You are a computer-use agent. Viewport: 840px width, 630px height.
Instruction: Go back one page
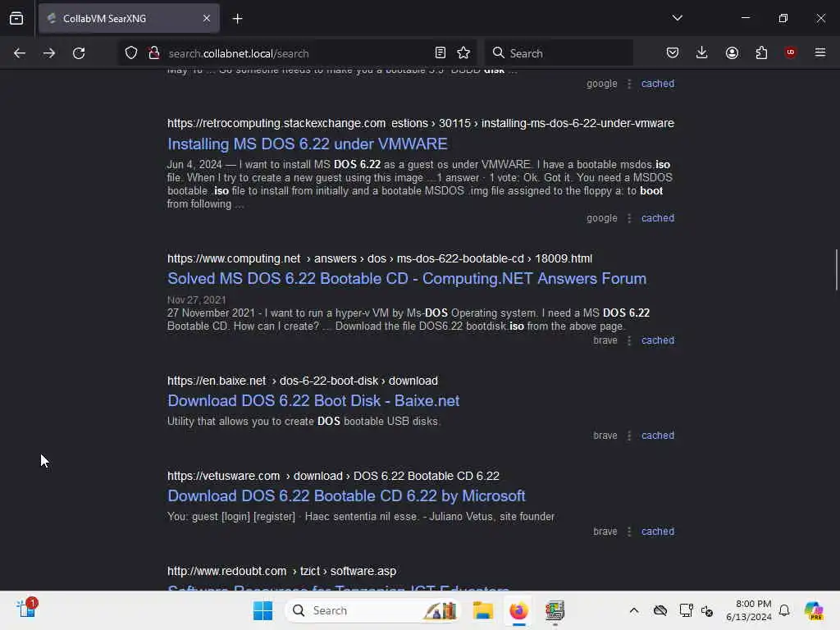tap(20, 53)
